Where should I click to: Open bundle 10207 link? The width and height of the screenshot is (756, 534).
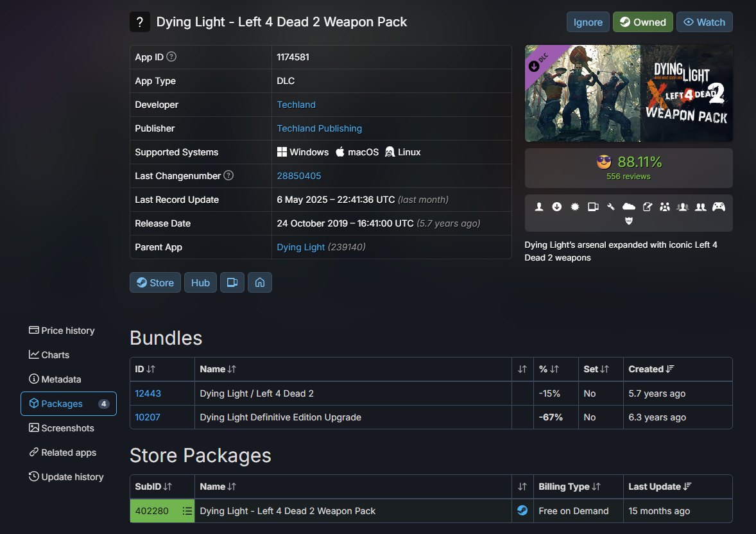(148, 417)
